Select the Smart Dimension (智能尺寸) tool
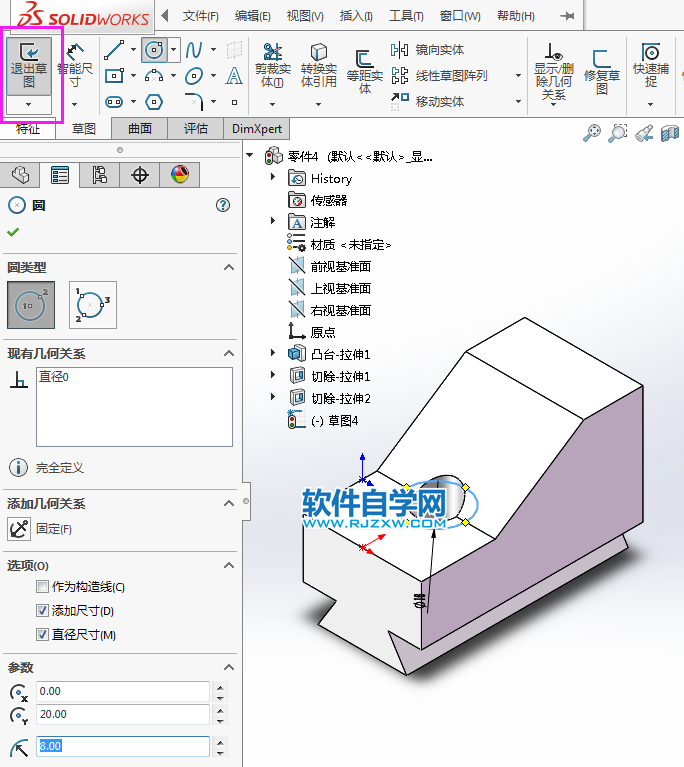This screenshot has width=684, height=767. pos(74,66)
